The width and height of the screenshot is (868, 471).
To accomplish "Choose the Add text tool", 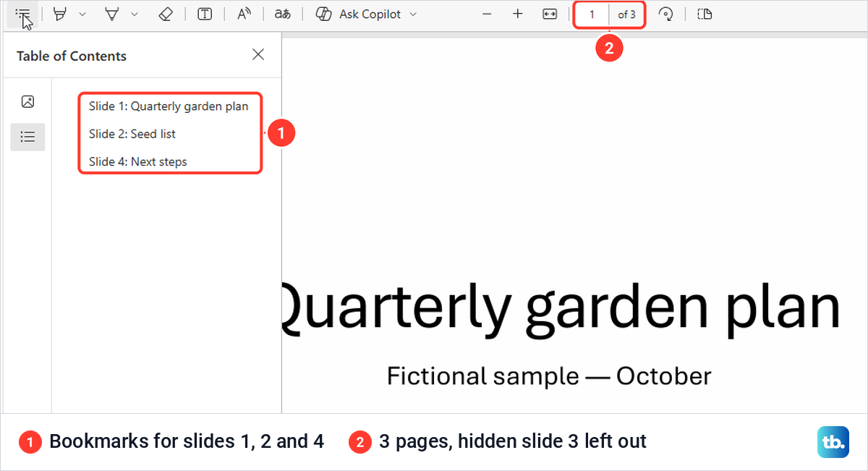I will (x=205, y=14).
